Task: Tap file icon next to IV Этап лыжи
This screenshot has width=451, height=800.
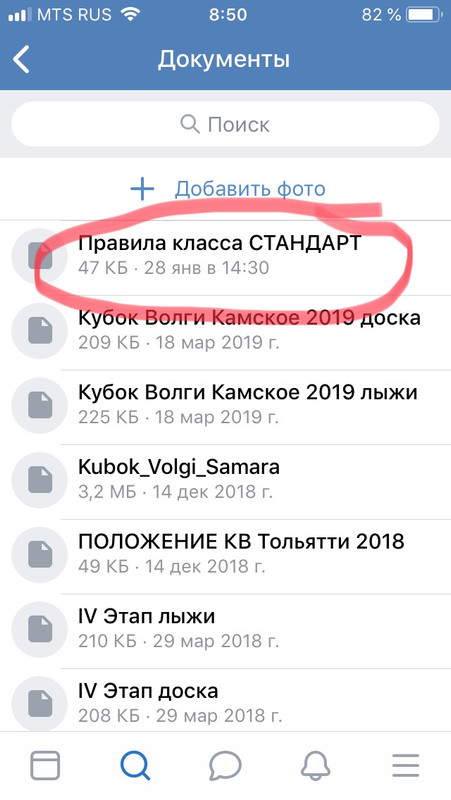Action: click(40, 630)
